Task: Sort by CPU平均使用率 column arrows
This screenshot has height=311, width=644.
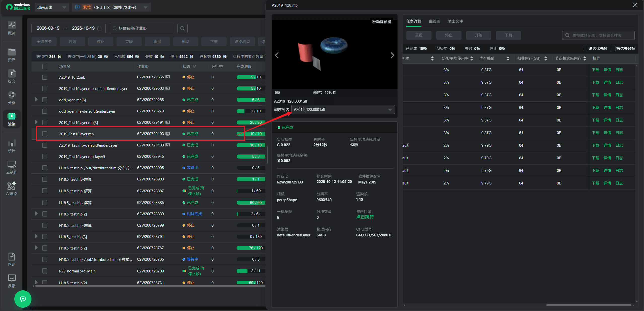Action: pyautogui.click(x=472, y=58)
